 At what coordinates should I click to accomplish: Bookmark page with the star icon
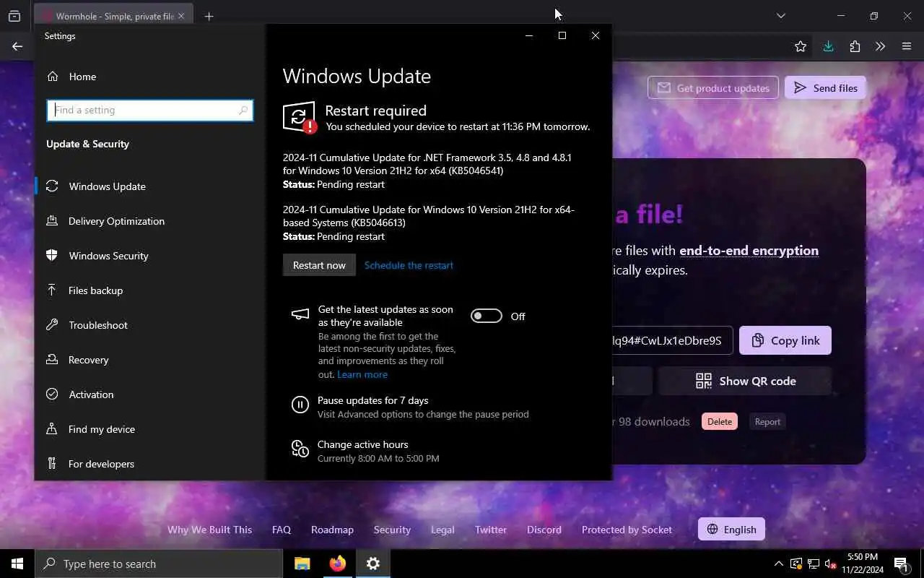coord(801,46)
